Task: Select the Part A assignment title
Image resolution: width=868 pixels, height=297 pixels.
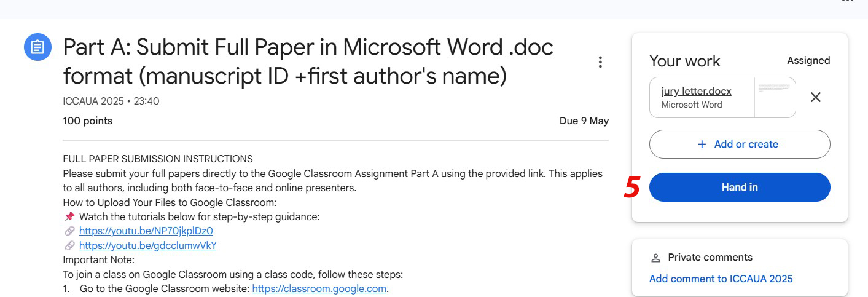Action: [308, 61]
